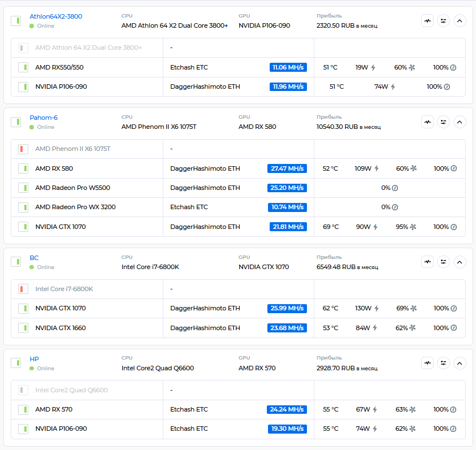The width and height of the screenshot is (476, 450).
Task: Click load gauge icon on AMD RX 580 row
Action: pyautogui.click(x=454, y=168)
